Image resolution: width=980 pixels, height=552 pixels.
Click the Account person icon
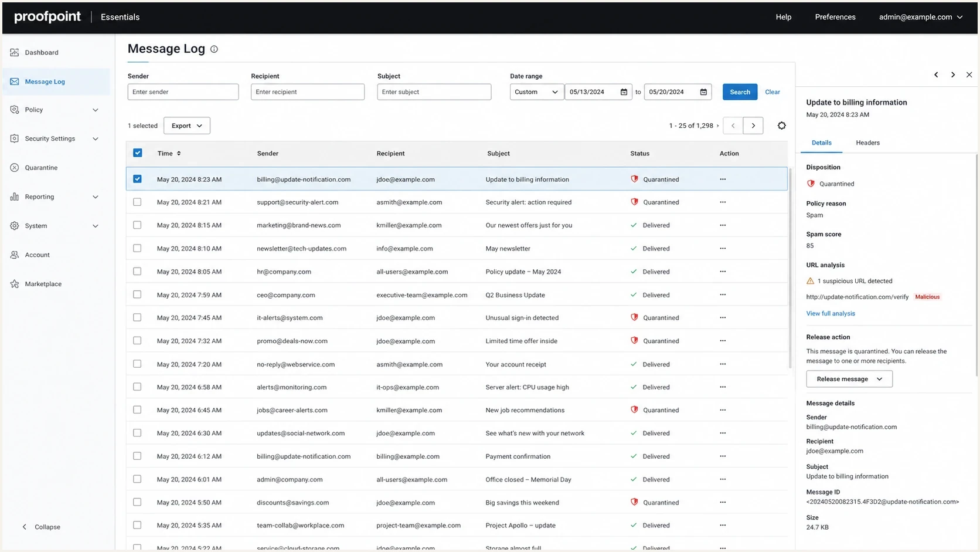[15, 255]
